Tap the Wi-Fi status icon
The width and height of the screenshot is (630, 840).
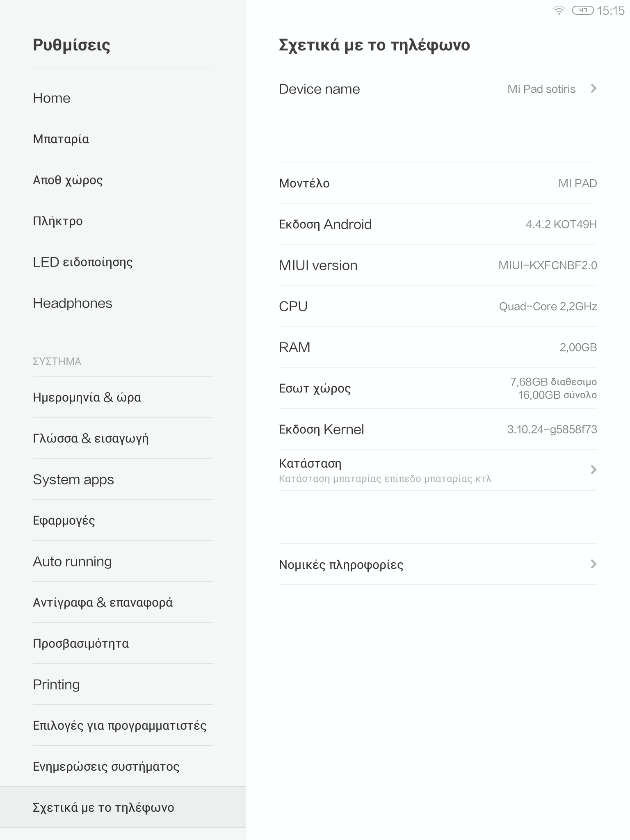pos(559,11)
